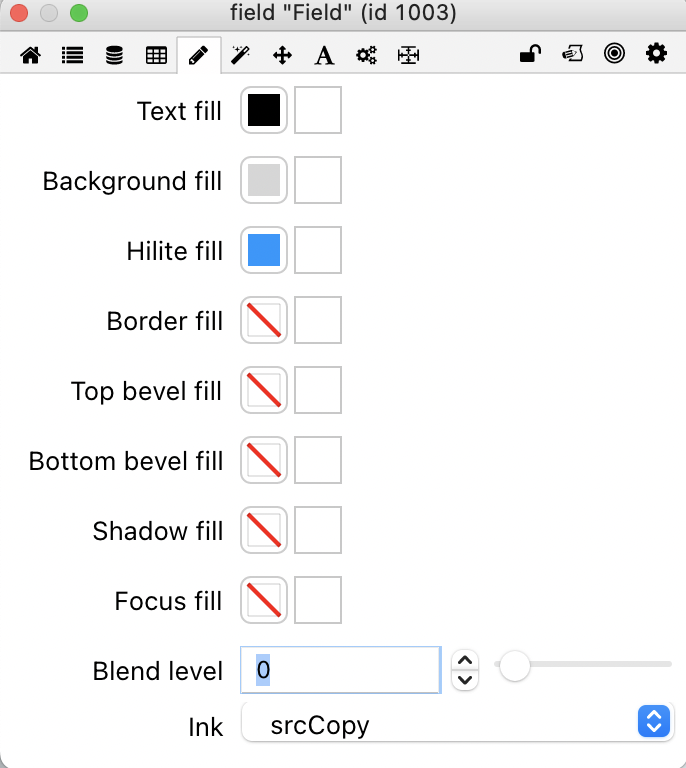Open the inspector settings gear menu

[656, 55]
